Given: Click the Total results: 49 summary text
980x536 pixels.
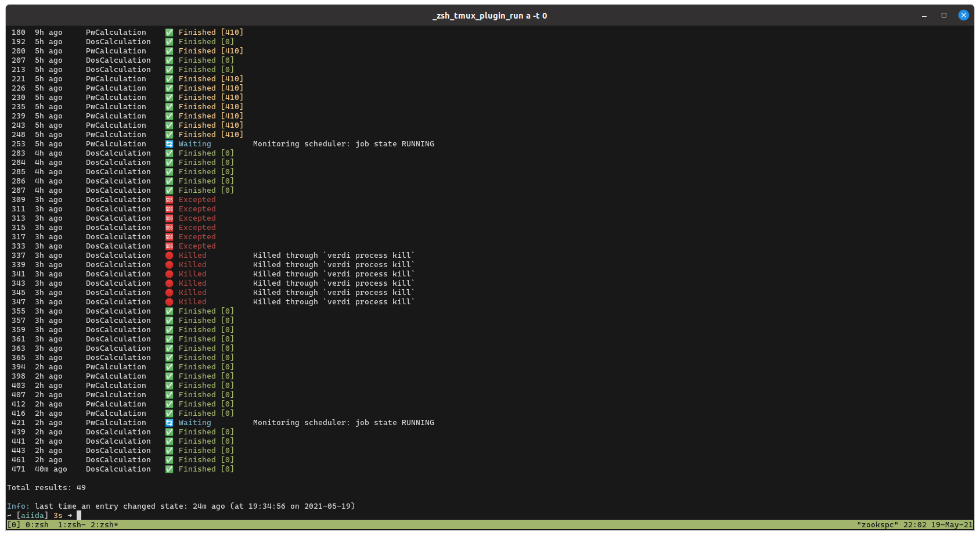Looking at the screenshot, I should pos(46,487).
